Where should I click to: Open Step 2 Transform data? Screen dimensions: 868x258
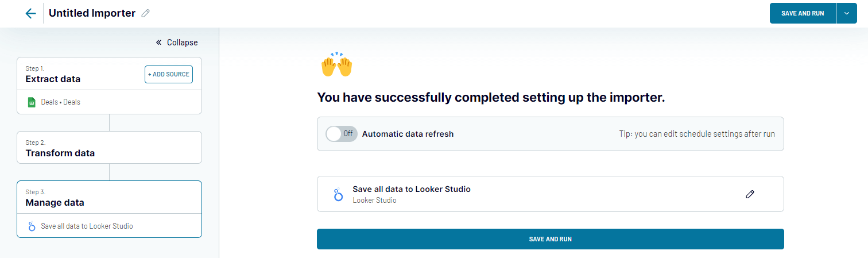click(109, 148)
